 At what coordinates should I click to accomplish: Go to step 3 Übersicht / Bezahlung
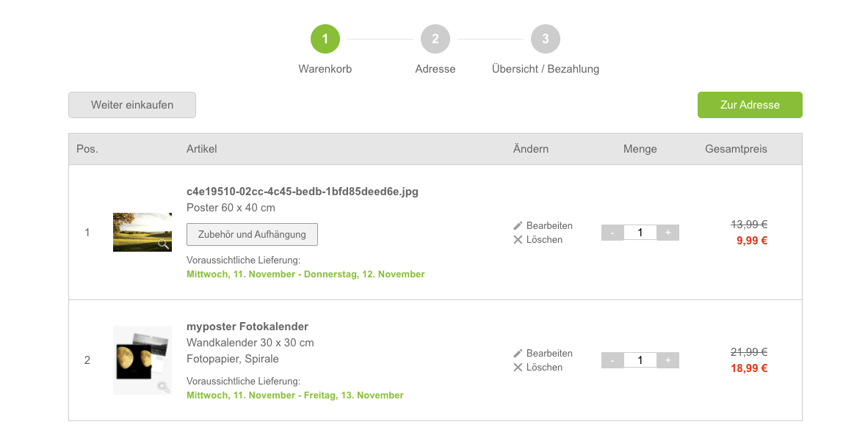click(x=546, y=39)
